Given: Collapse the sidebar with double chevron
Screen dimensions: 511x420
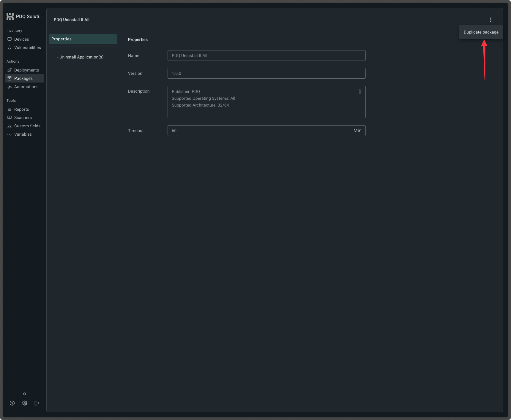Looking at the screenshot, I should 25,394.
